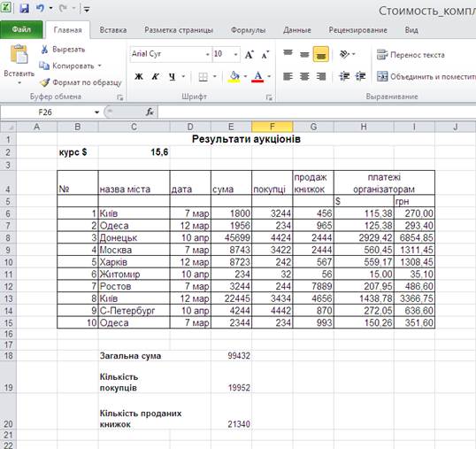Click the Name Box showing F26
Screen dimensions: 476x449
[45, 112]
